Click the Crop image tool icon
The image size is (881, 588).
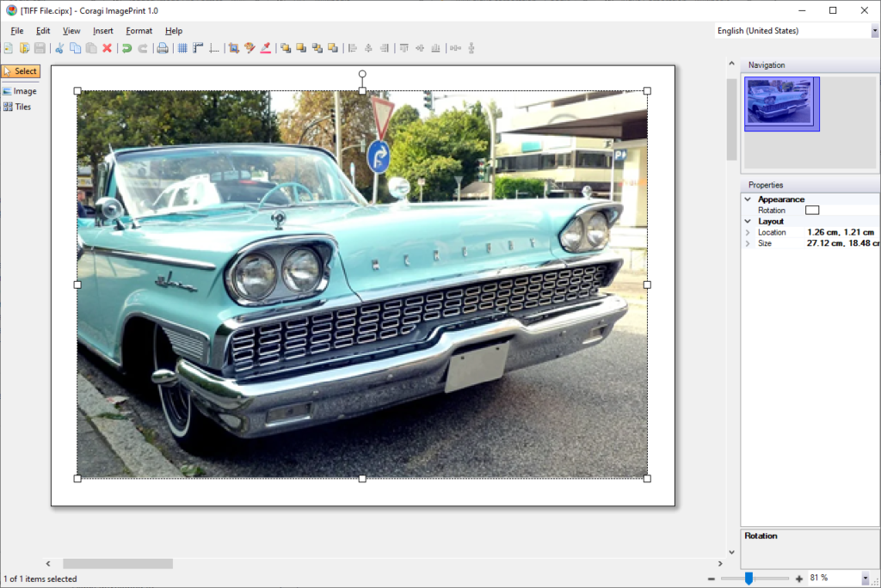pyautogui.click(x=234, y=48)
